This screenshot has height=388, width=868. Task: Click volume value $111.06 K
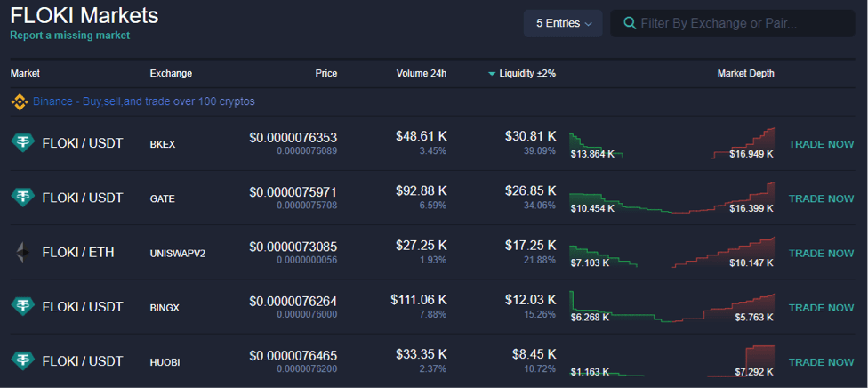419,300
